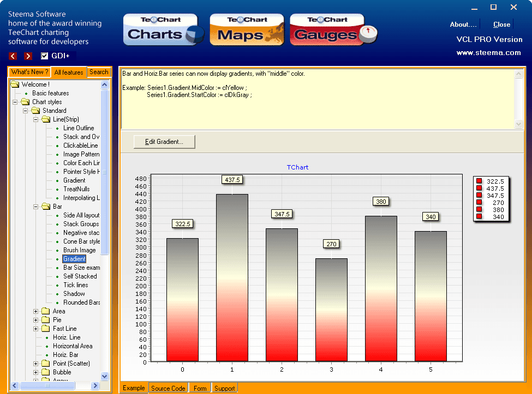Click tree horizontal scrollbar left arrow

[x=15, y=385]
